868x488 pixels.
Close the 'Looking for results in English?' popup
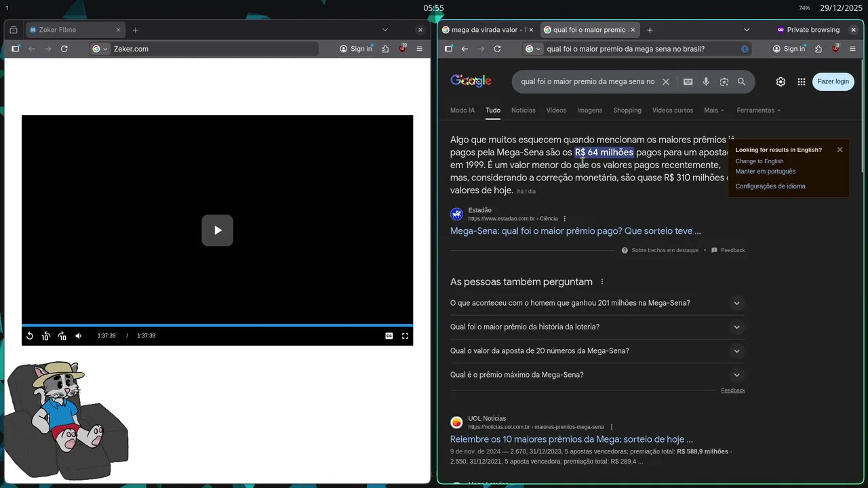tap(840, 150)
